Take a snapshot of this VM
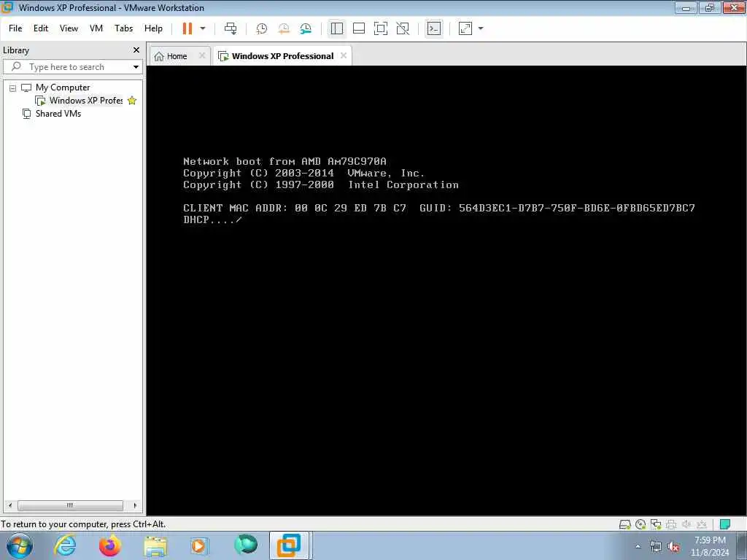Image resolution: width=747 pixels, height=560 pixels. pos(262,28)
